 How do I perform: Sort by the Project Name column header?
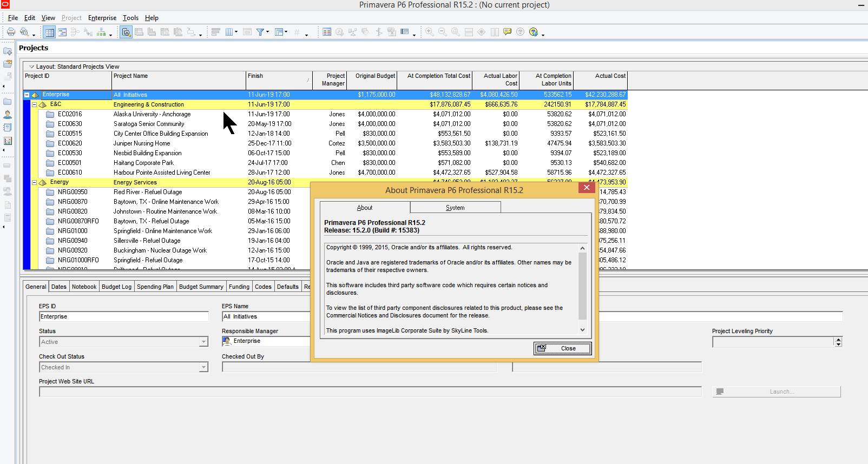(x=179, y=80)
